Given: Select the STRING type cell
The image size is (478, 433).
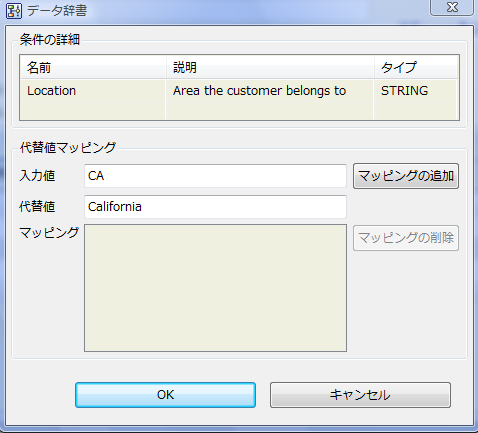Looking at the screenshot, I should click(x=416, y=91).
